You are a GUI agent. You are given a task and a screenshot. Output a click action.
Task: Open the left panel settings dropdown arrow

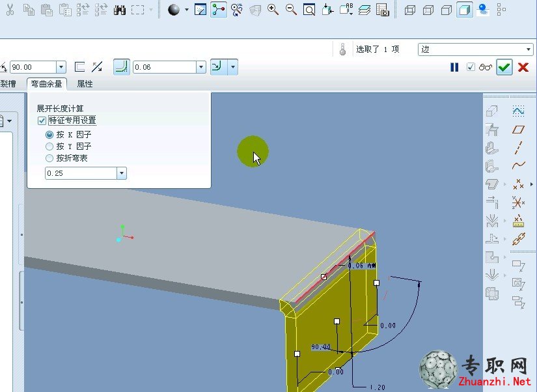click(10, 121)
